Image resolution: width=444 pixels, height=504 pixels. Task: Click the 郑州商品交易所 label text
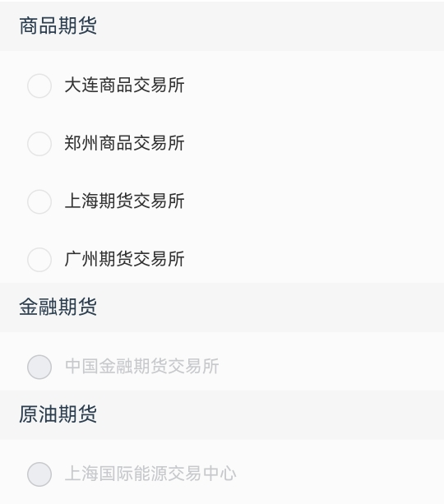pyautogui.click(x=124, y=143)
